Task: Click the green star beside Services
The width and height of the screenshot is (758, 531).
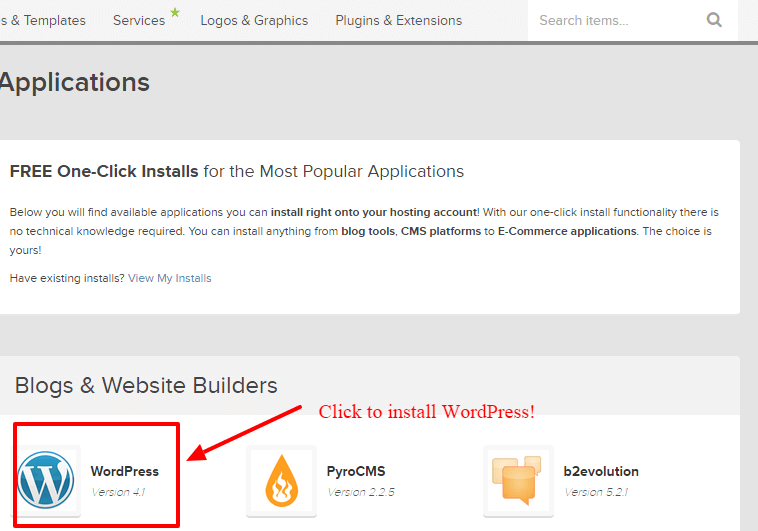Action: click(x=175, y=12)
